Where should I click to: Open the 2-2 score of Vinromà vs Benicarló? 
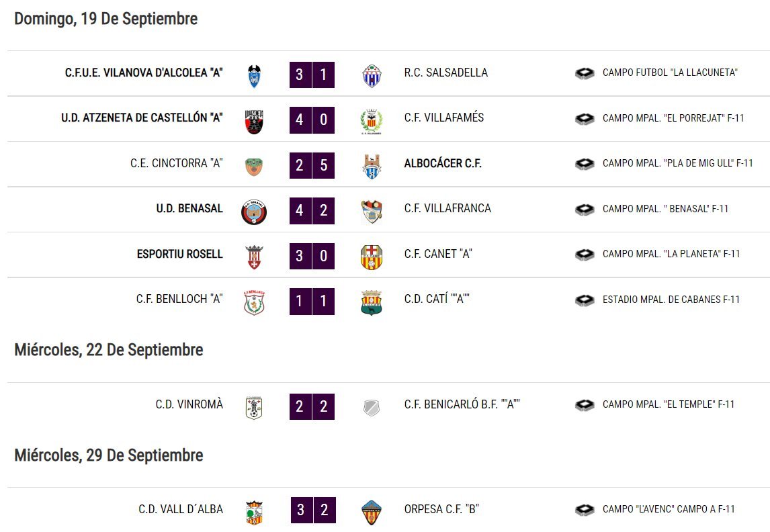pyautogui.click(x=312, y=406)
